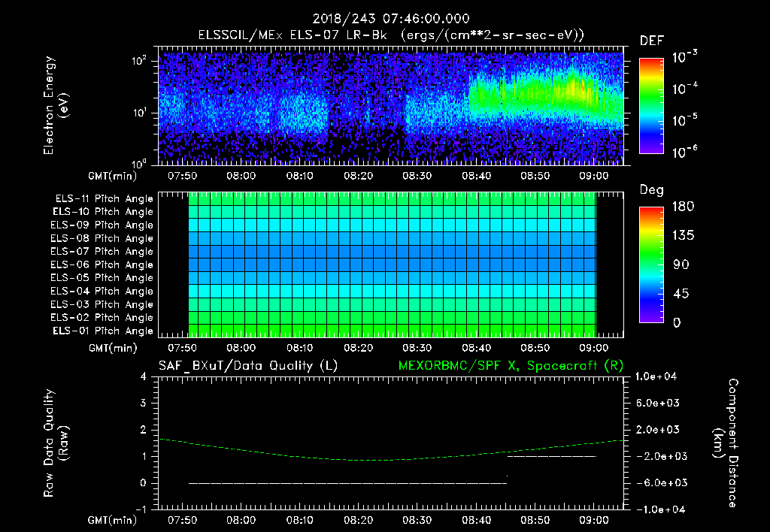
Task: Click the '08:40' tick under pitch angle panel
Action: pos(476,348)
